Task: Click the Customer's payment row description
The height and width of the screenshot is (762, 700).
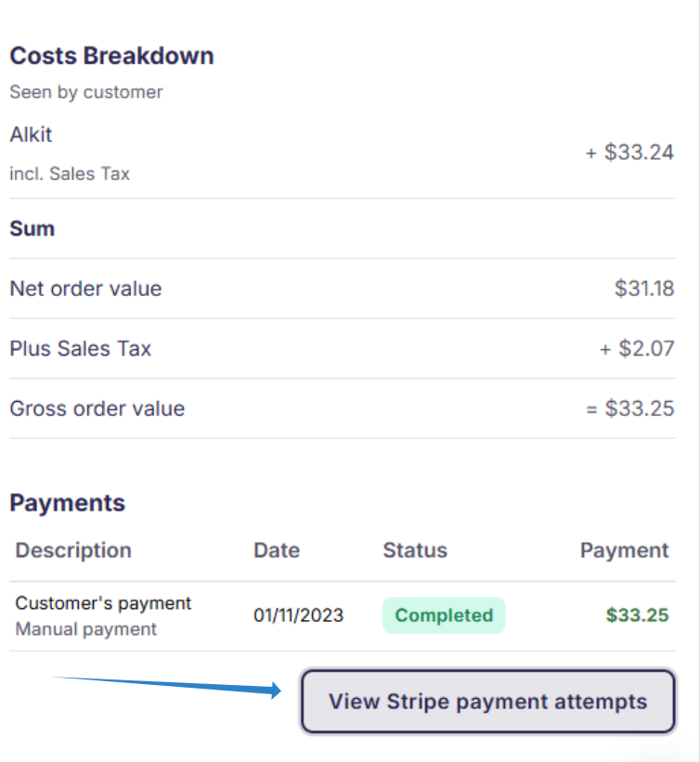Action: click(103, 603)
